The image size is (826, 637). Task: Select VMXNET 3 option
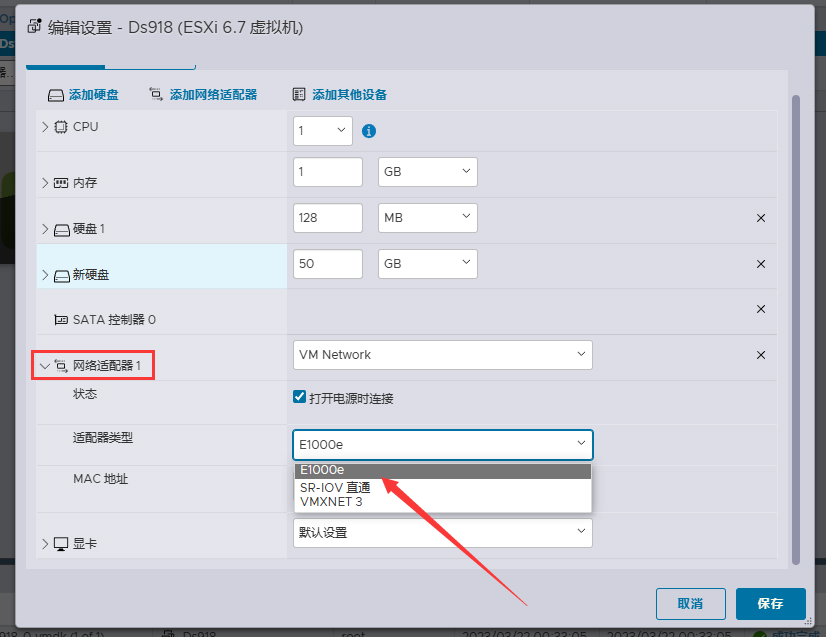tap(442, 502)
